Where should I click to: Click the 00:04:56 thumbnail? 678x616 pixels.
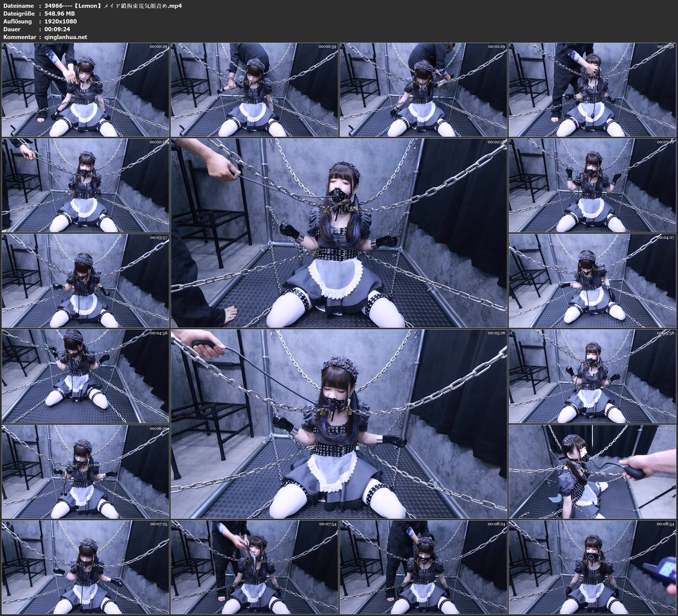point(85,376)
